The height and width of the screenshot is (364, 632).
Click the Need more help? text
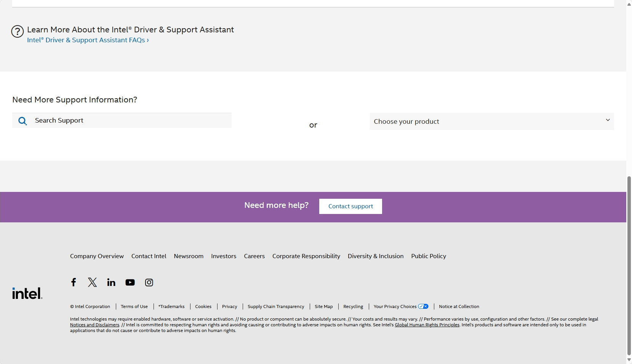tap(277, 205)
